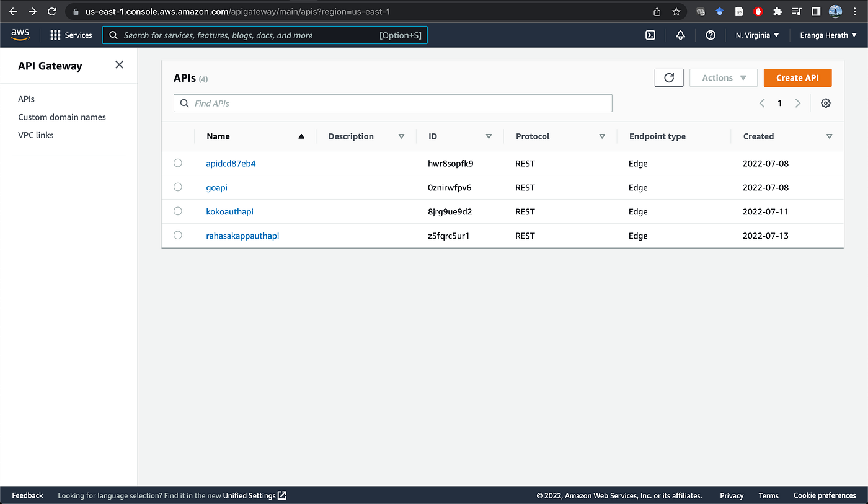868x504 pixels.
Task: Open the Unified Settings link
Action: [x=249, y=495]
